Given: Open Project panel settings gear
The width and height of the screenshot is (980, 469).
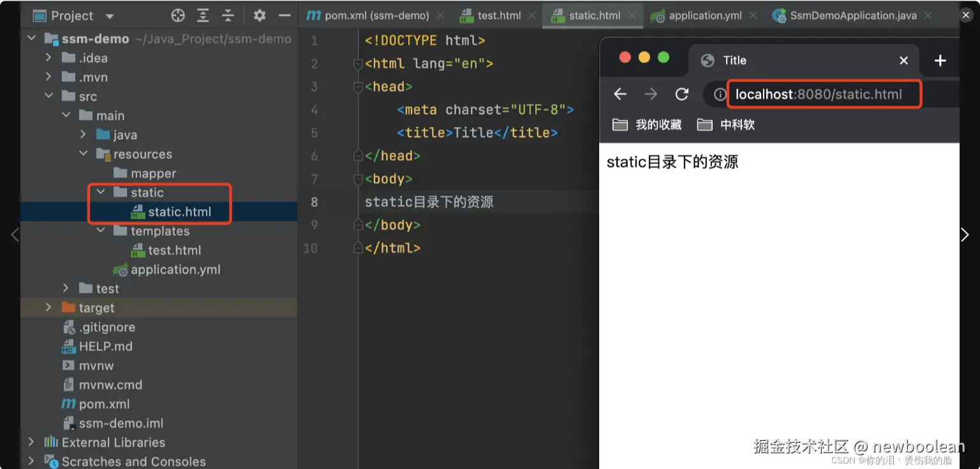Looking at the screenshot, I should [x=259, y=15].
